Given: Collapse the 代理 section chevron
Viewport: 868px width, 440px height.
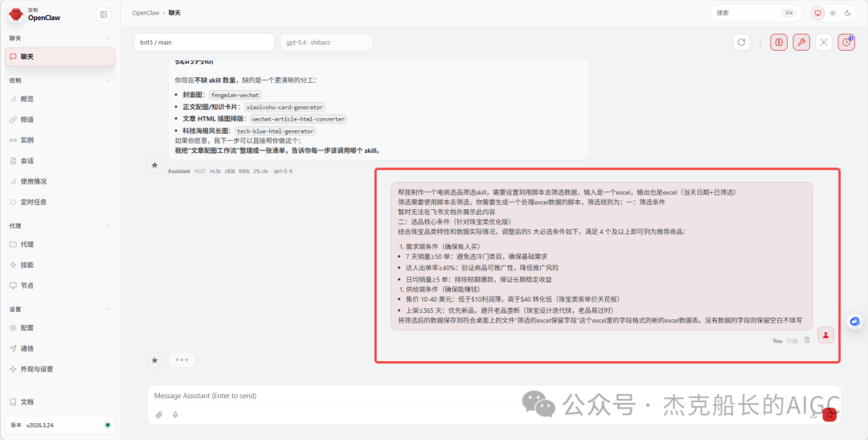Looking at the screenshot, I should click(x=108, y=225).
